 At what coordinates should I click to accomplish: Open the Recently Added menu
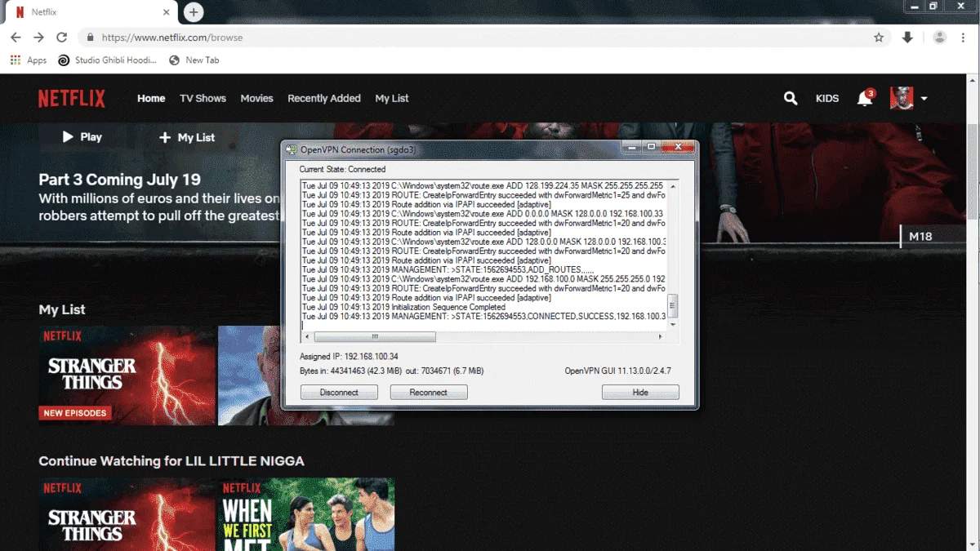pyautogui.click(x=324, y=98)
